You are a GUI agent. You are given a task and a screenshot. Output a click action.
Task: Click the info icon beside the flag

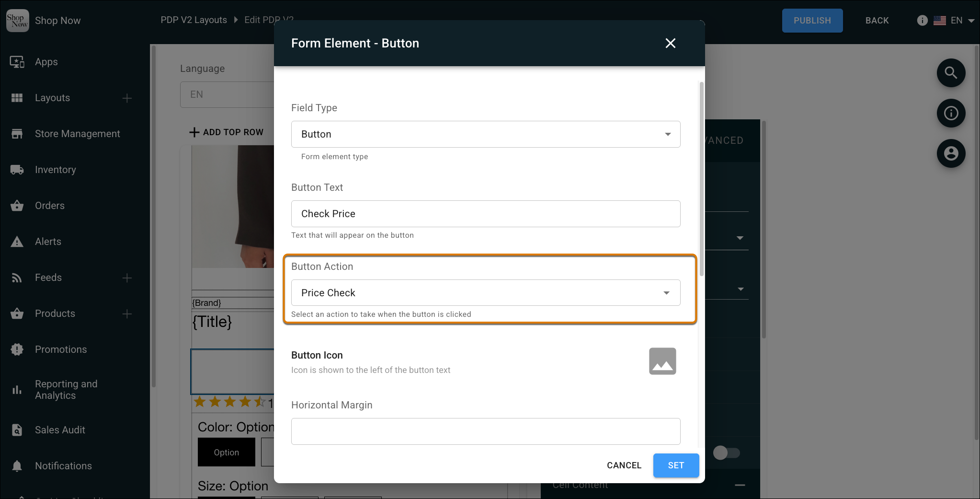tap(922, 21)
